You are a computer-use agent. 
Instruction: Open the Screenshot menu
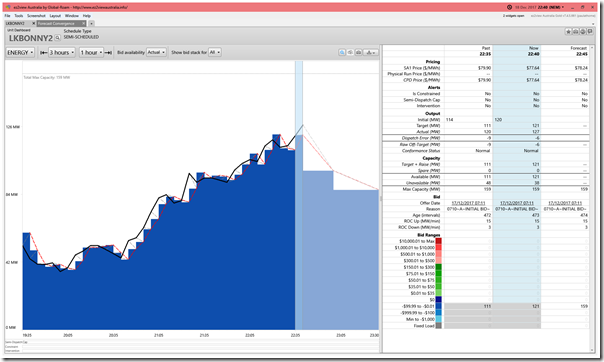tap(36, 16)
